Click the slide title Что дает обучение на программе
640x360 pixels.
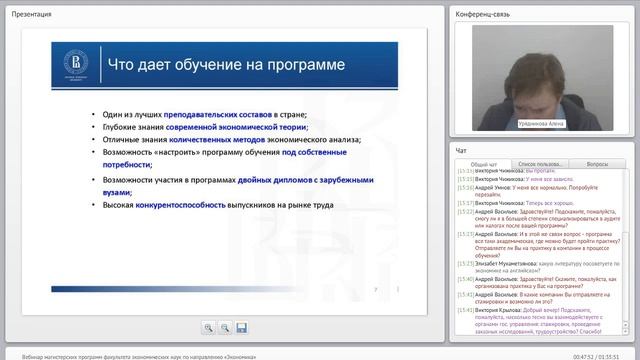(226, 64)
